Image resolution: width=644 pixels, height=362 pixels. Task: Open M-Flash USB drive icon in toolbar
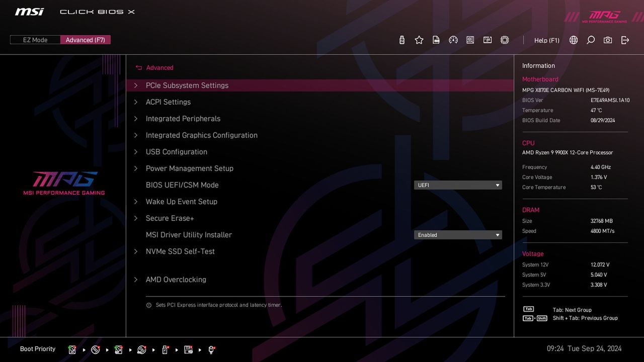(x=401, y=40)
